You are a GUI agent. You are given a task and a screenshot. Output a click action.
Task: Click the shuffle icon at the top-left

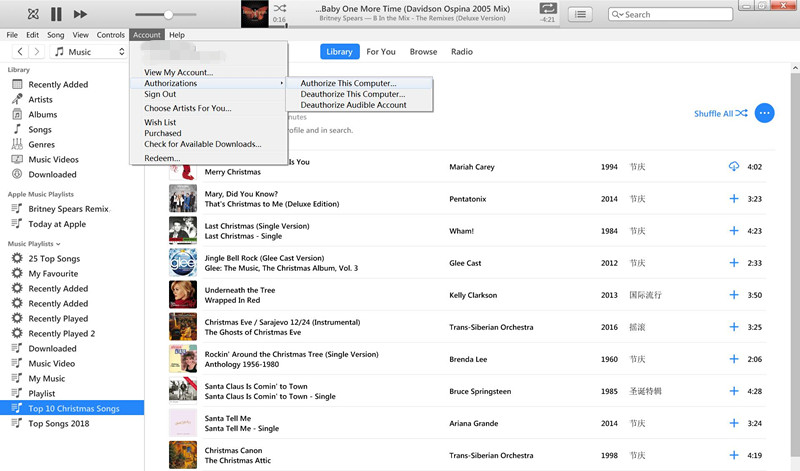click(x=33, y=14)
